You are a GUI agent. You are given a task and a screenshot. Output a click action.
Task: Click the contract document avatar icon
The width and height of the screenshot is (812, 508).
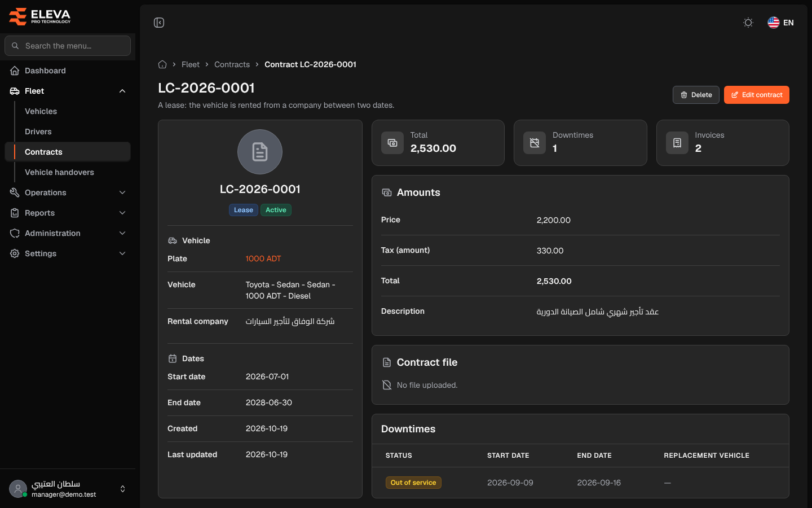(x=260, y=152)
